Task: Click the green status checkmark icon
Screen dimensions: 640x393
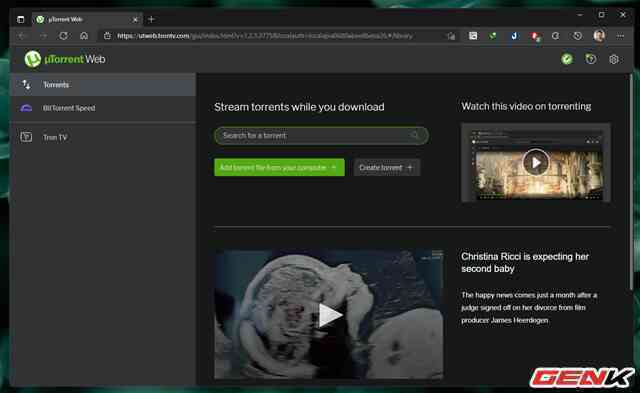Action: [x=567, y=59]
